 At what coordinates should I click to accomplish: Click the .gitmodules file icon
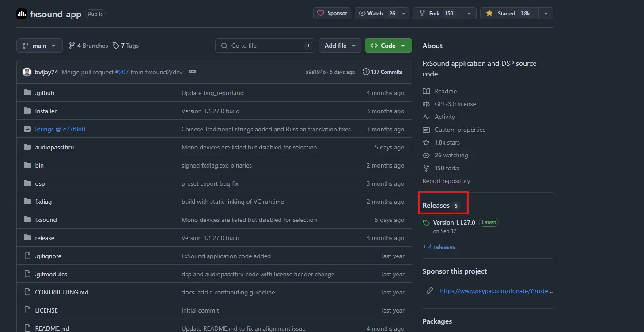27,274
